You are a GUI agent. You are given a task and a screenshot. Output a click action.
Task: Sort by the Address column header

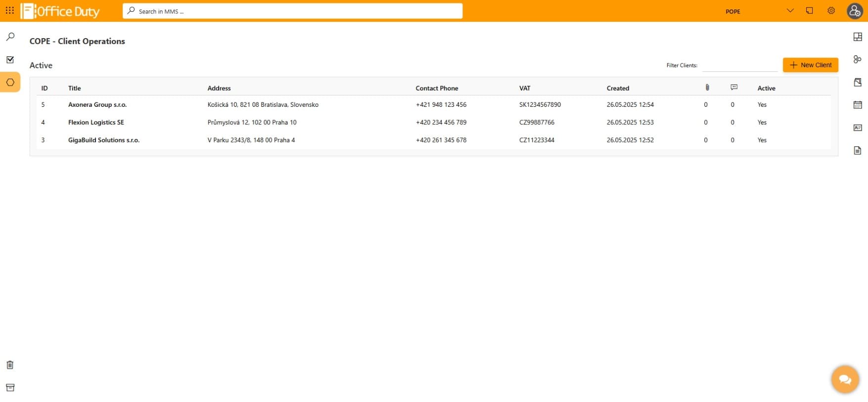[219, 88]
